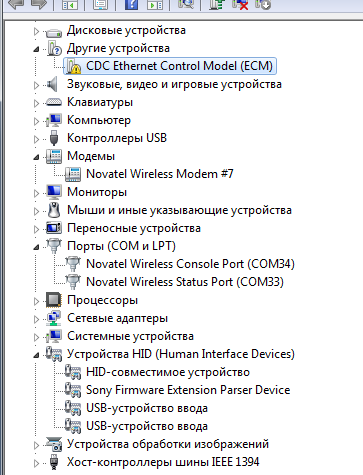The height and width of the screenshot is (475, 363).
Task: Collapse the Другие устройства node
Action: [36, 50]
